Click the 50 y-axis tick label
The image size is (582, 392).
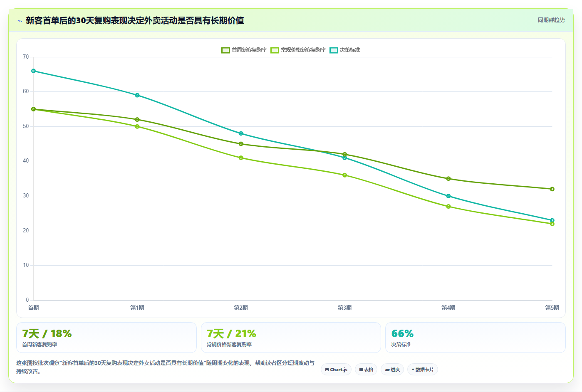coord(26,126)
